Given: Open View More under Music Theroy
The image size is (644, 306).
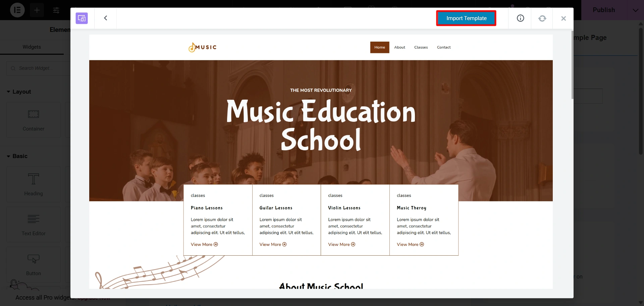Looking at the screenshot, I should pyautogui.click(x=410, y=244).
